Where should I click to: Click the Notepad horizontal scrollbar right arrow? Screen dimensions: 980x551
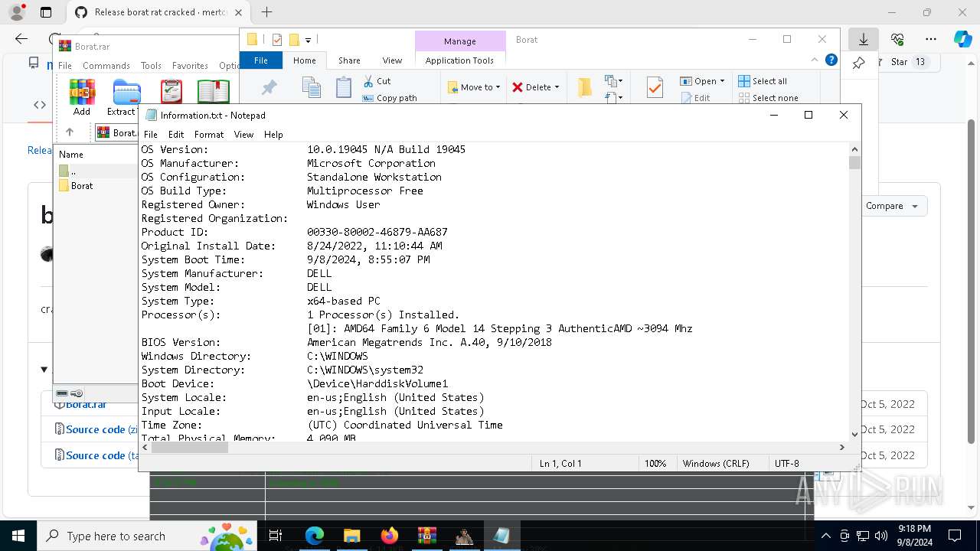click(841, 447)
